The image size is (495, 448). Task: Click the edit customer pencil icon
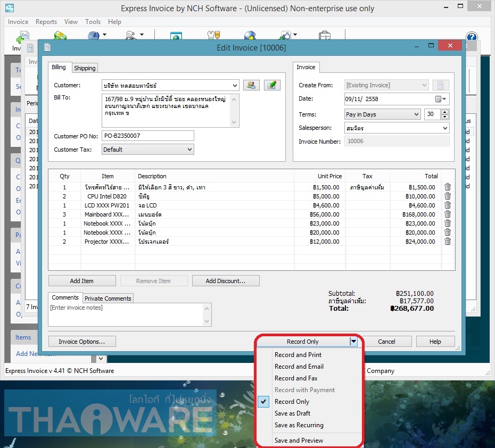(x=272, y=85)
